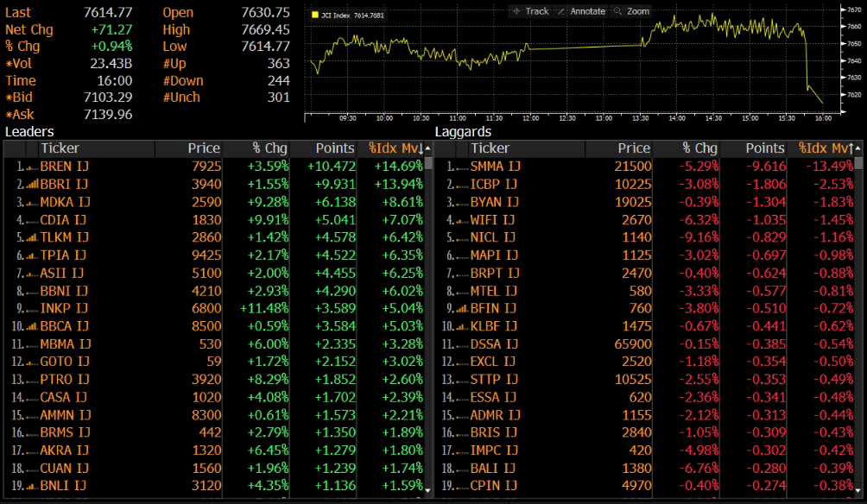The image size is (867, 504).
Task: Click the CPIN IJ ticker
Action: [x=494, y=486]
